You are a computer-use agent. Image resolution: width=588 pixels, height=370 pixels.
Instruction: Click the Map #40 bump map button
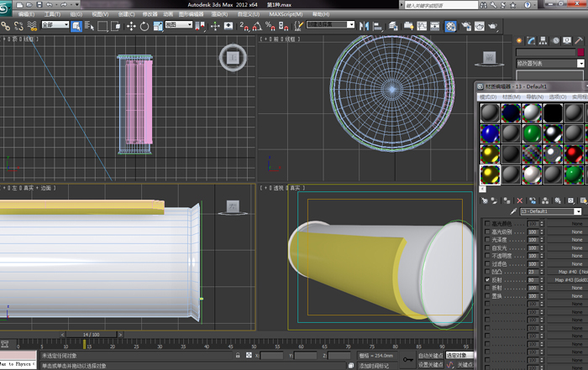coord(567,272)
